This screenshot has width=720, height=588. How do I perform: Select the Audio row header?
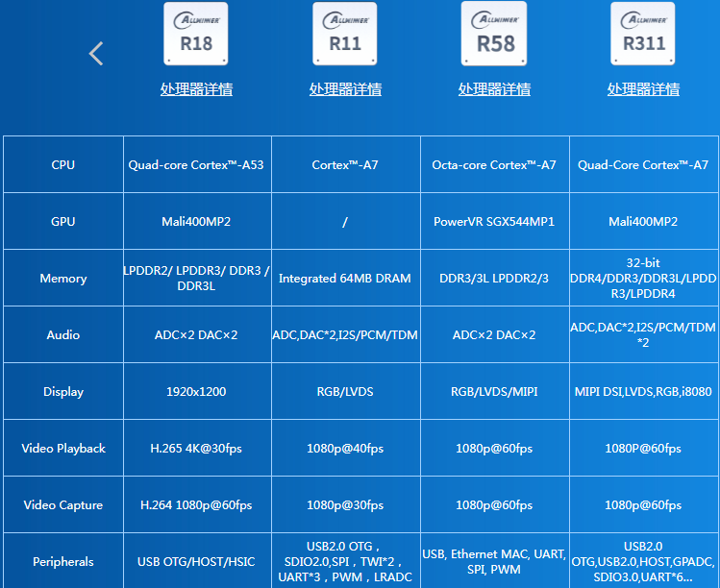click(63, 334)
